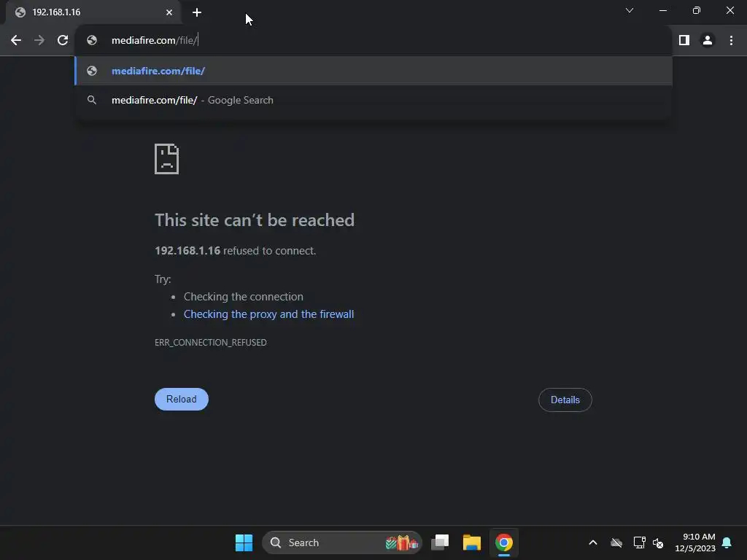Open a new tab with plus icon
Viewport: 747px width, 560px height.
(197, 12)
